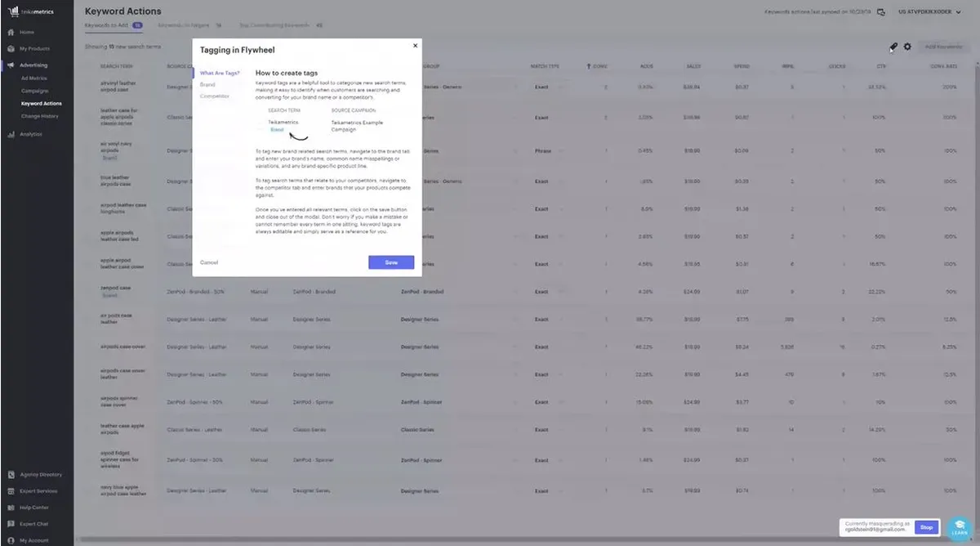The width and height of the screenshot is (980, 546).
Task: Close the Tagging in Flywheel dialog
Action: (415, 47)
